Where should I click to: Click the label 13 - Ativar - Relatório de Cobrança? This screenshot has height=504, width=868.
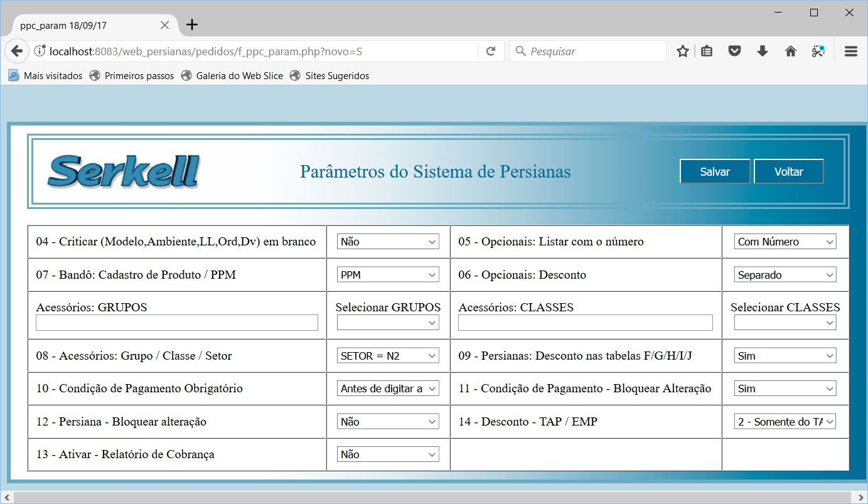(x=125, y=454)
